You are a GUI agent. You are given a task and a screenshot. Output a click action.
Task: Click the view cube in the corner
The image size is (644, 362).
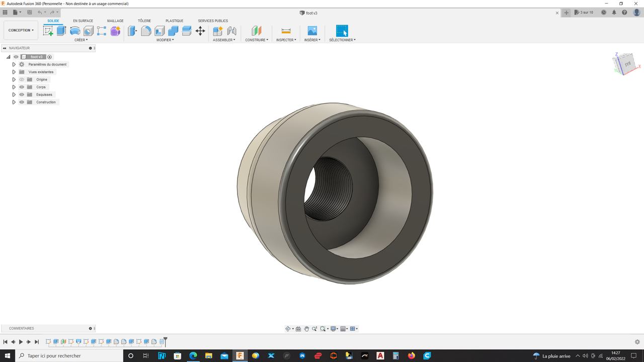click(625, 64)
